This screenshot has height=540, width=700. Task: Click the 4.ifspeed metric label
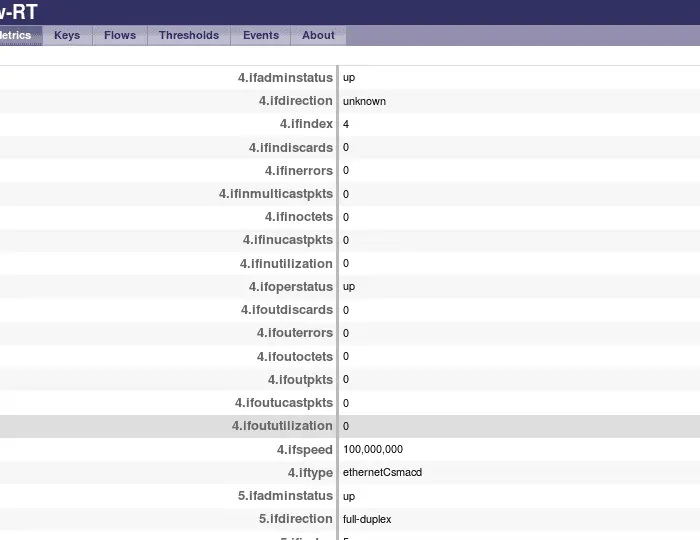pos(305,449)
